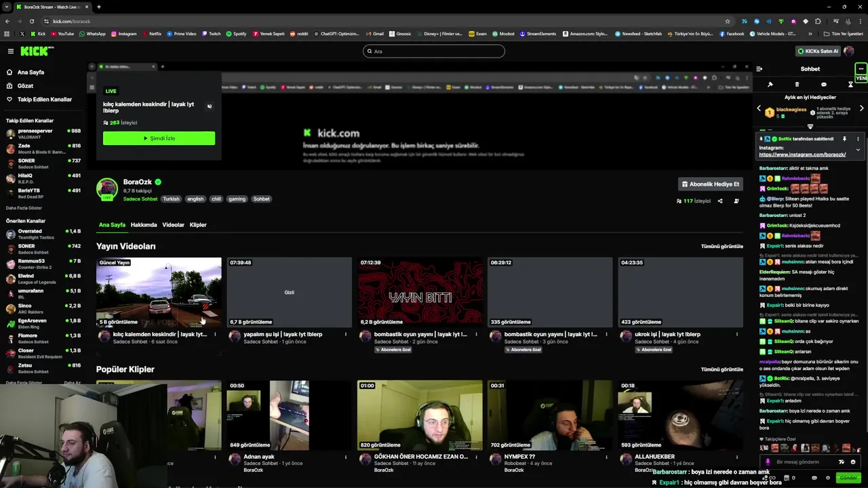Image resolution: width=868 pixels, height=488 pixels.
Task: Open the Güncel Yayın video thumbnail
Action: click(x=159, y=292)
